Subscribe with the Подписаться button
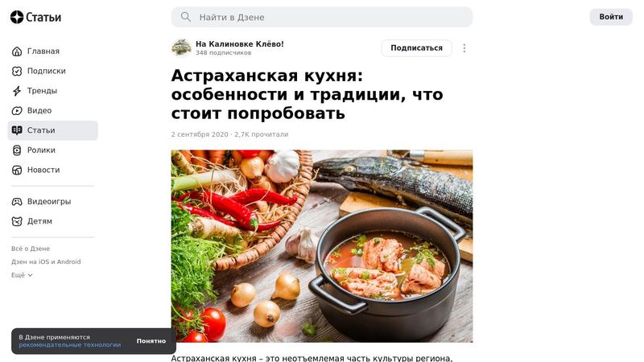The width and height of the screenshot is (644, 362). tap(416, 48)
